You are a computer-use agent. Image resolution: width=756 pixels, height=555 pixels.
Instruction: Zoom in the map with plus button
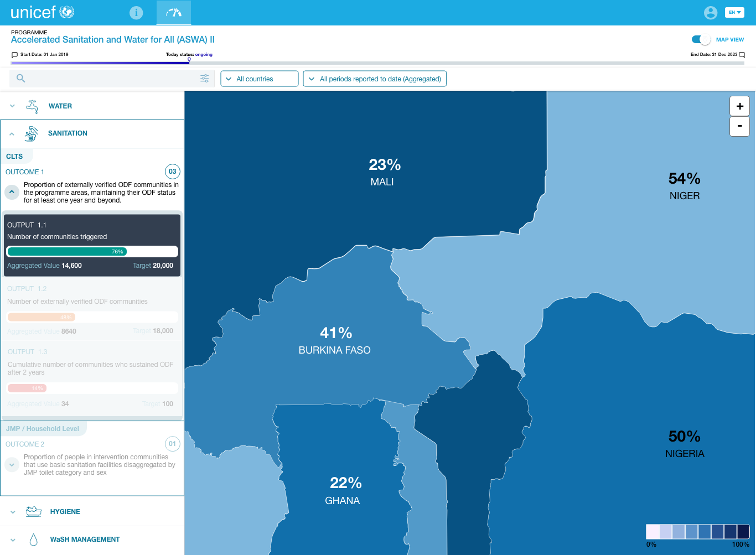[x=739, y=106]
